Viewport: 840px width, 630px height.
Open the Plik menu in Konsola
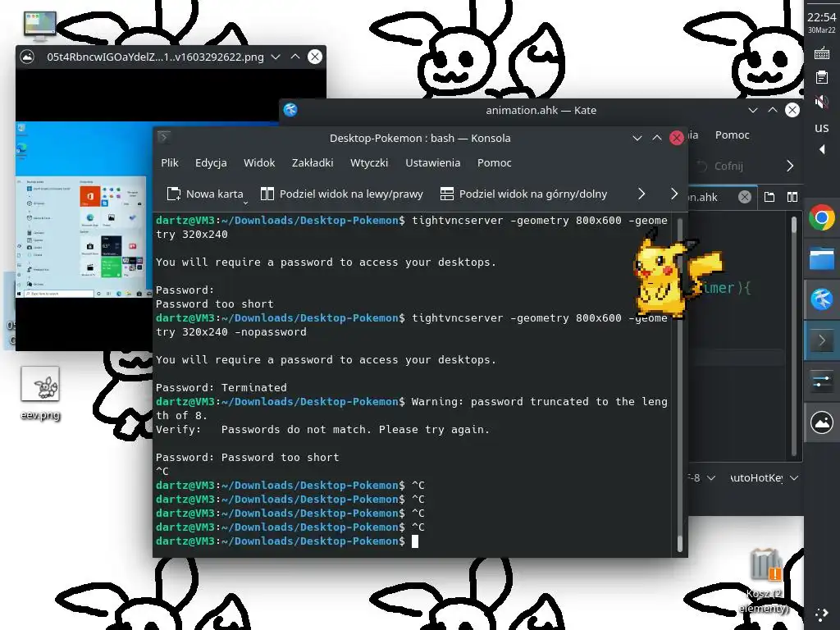tap(169, 163)
